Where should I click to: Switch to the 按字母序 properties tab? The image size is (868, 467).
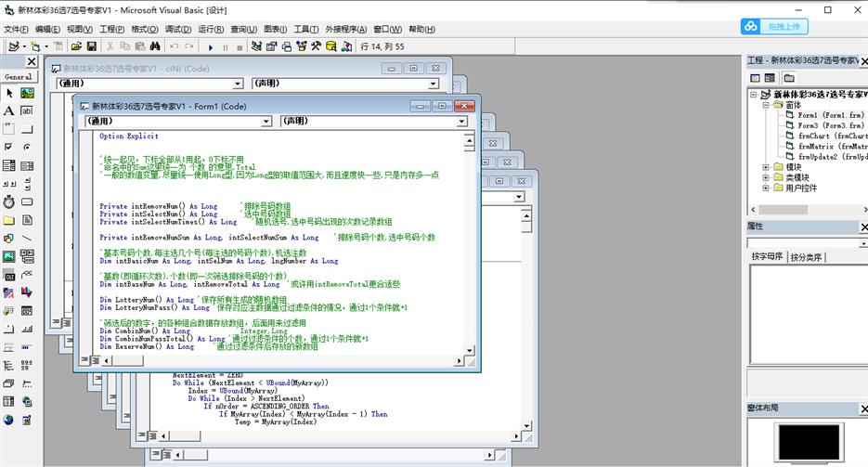pos(767,257)
